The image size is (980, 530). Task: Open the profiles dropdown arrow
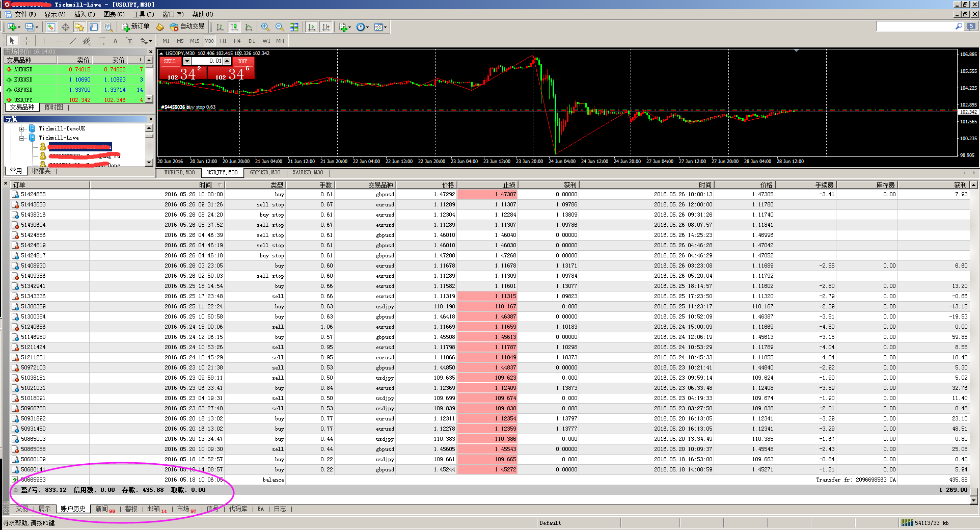(x=37, y=27)
